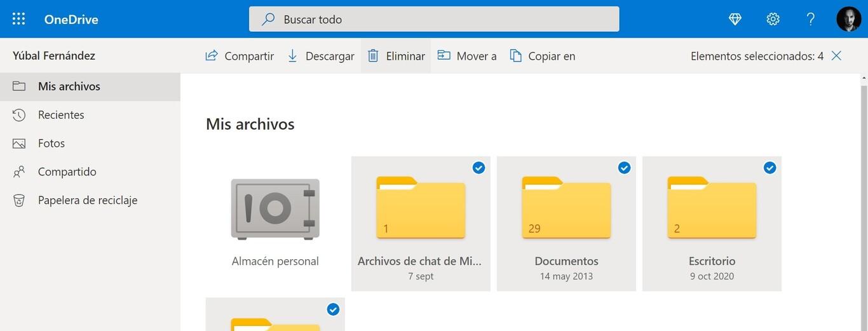Open the settings gear icon

click(773, 19)
